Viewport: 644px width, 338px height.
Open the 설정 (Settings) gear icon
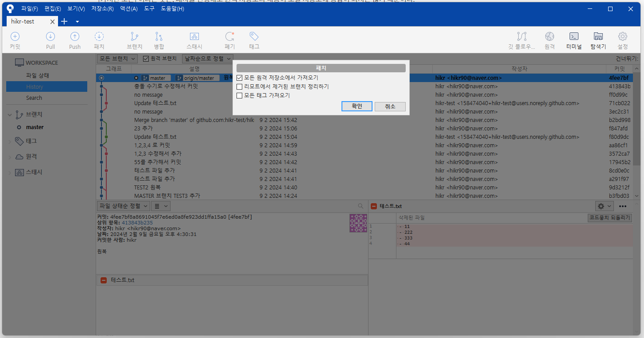coord(623,40)
